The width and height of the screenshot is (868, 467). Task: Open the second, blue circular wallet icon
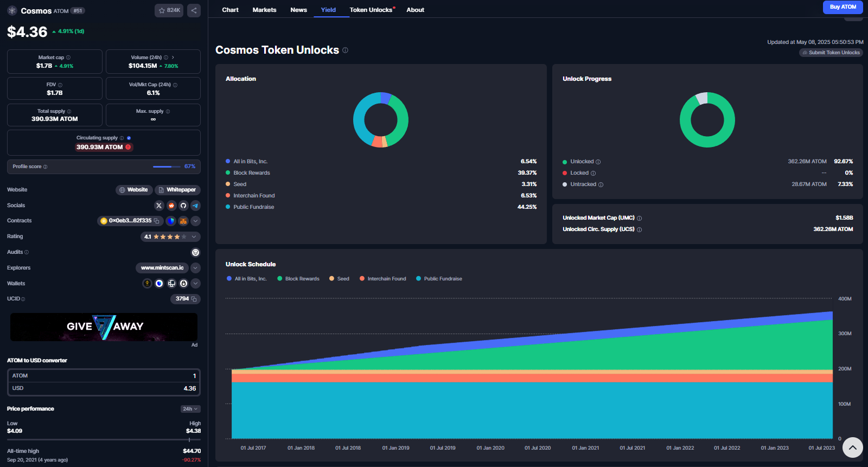pyautogui.click(x=159, y=284)
